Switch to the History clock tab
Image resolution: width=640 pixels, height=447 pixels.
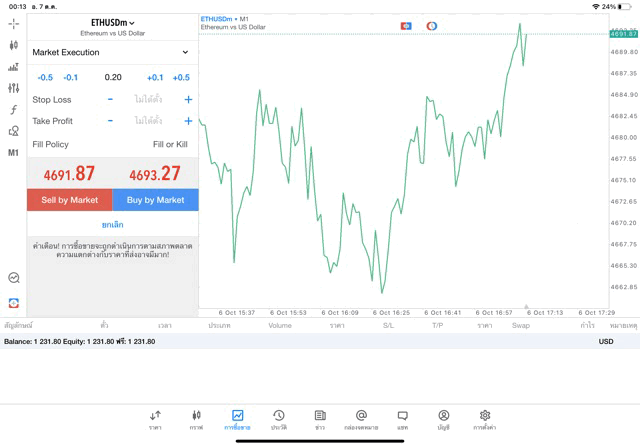[x=279, y=420]
